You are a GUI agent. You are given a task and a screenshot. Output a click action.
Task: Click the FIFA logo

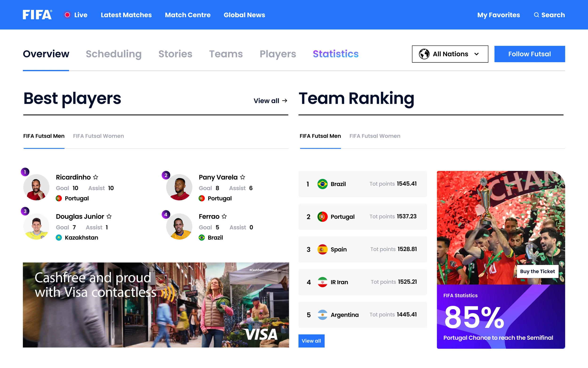(x=37, y=15)
